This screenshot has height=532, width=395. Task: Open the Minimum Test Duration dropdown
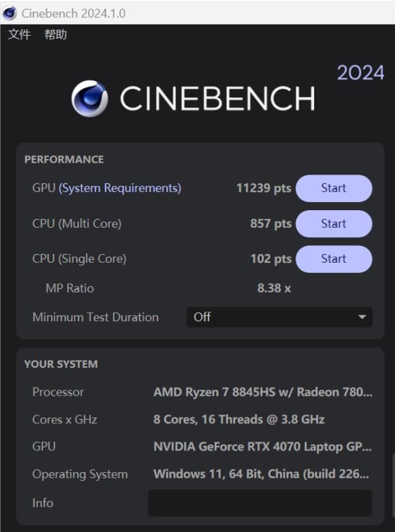tap(278, 317)
